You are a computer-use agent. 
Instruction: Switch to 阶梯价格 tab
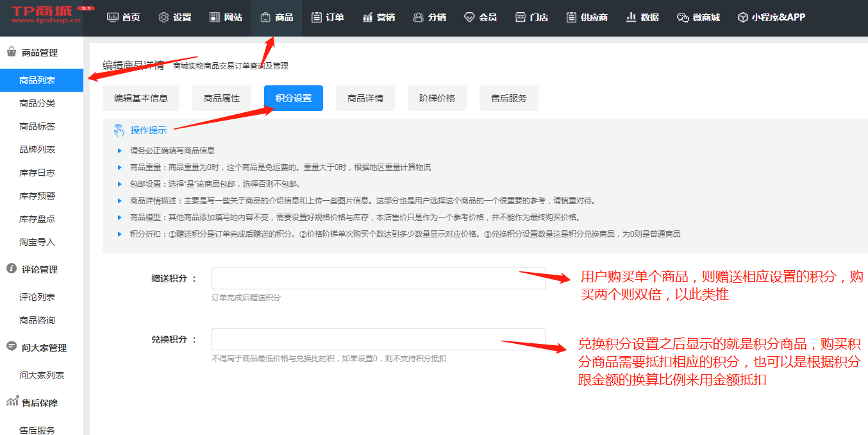[437, 98]
